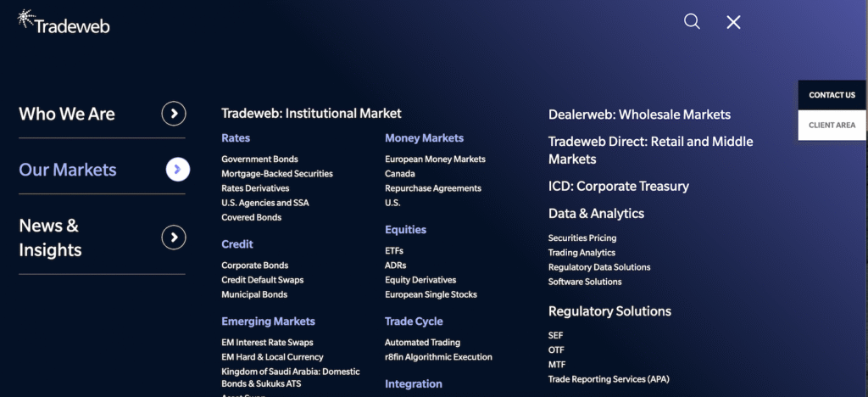
Task: Open Emerging Markets section heading
Action: pos(268,322)
